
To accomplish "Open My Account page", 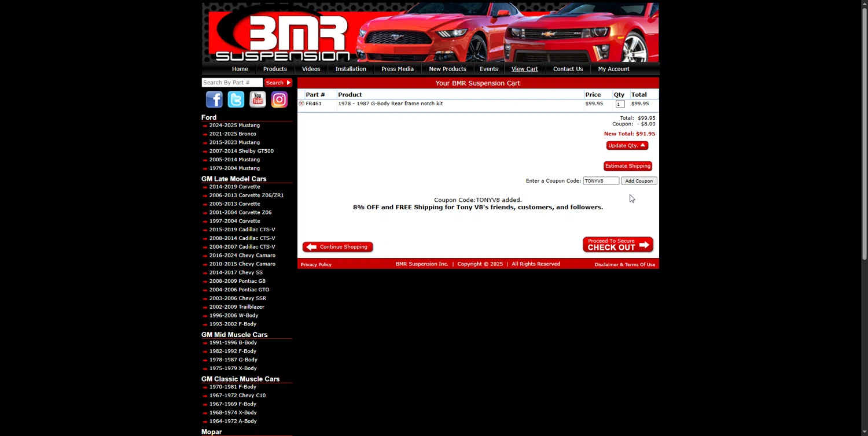I will point(613,69).
